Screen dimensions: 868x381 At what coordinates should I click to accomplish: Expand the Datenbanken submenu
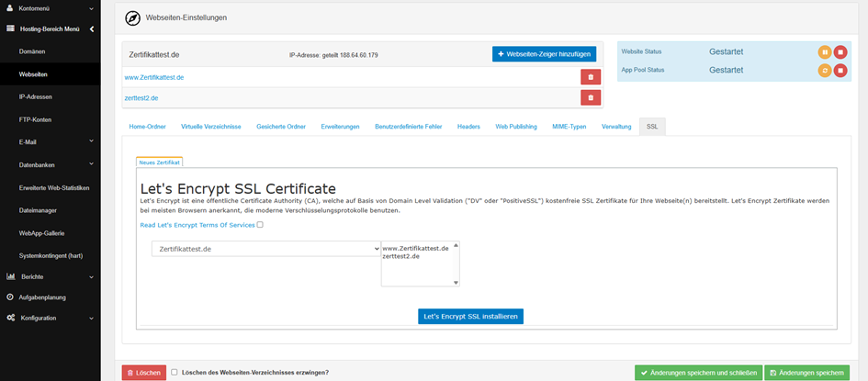(x=91, y=164)
